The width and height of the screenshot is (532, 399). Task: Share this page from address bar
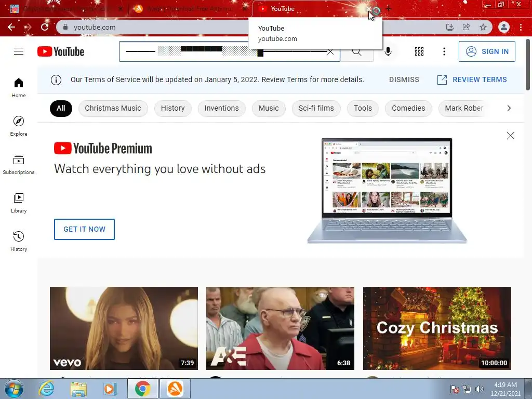(467, 27)
